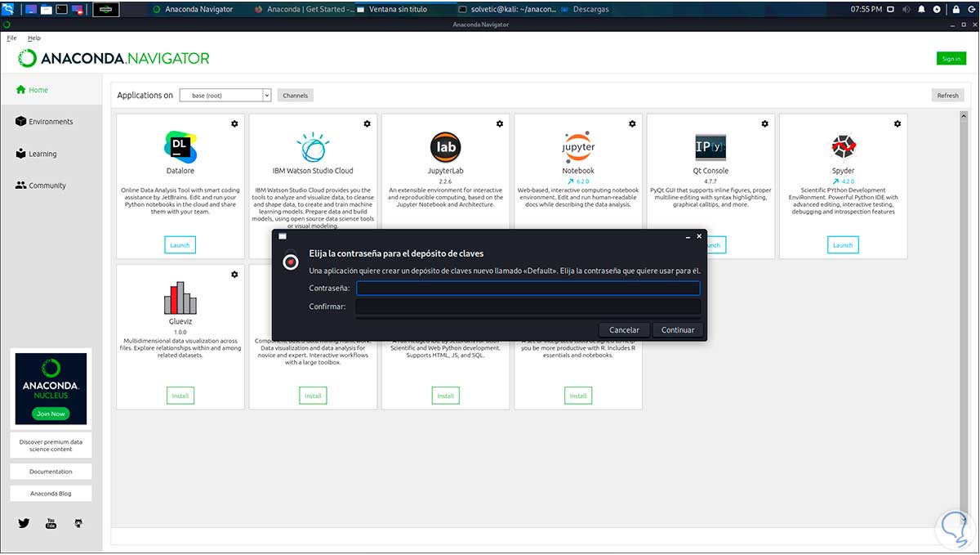
Task: Open settings gear on Spyder card
Action: [x=898, y=123]
